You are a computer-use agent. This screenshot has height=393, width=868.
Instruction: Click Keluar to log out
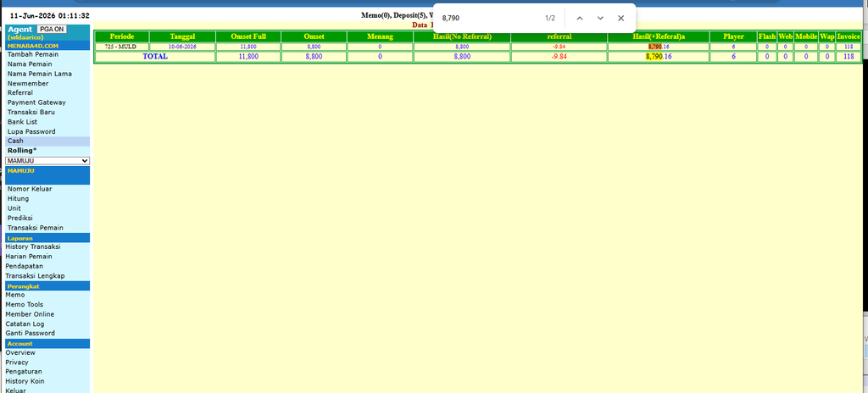click(15, 390)
